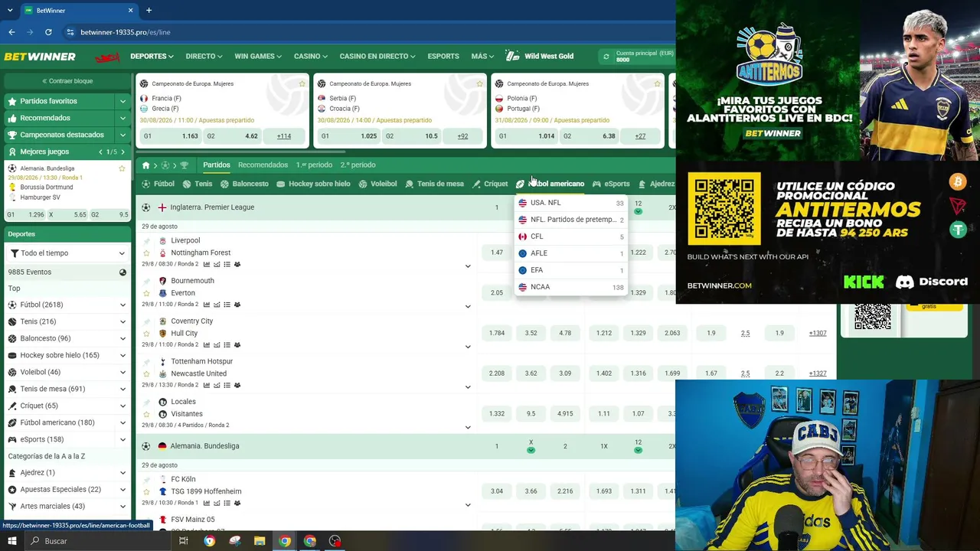Star the Coventry City vs Hull City match
Screen dimensions: 980x551
pos(146,334)
